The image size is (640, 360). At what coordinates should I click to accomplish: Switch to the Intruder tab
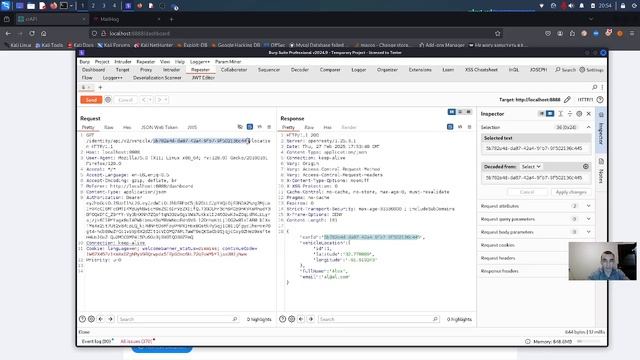(171, 70)
